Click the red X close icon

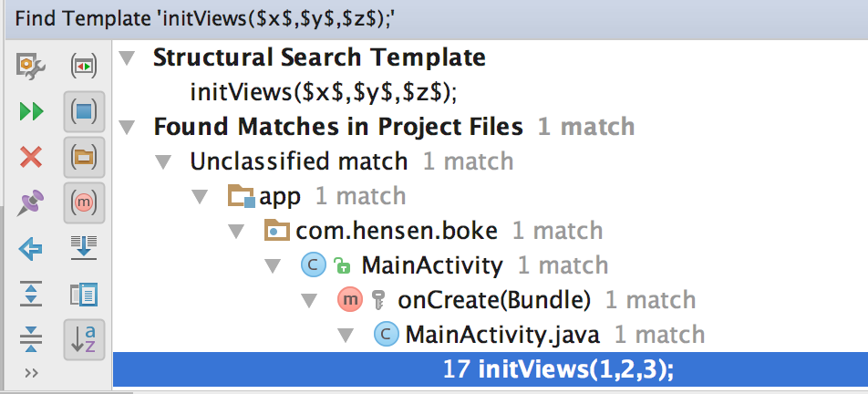31,157
